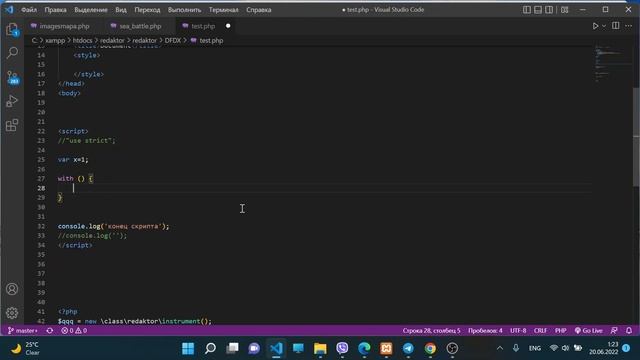
Task: Synchronize changes via status bar sync icon
Action: tap(50, 331)
